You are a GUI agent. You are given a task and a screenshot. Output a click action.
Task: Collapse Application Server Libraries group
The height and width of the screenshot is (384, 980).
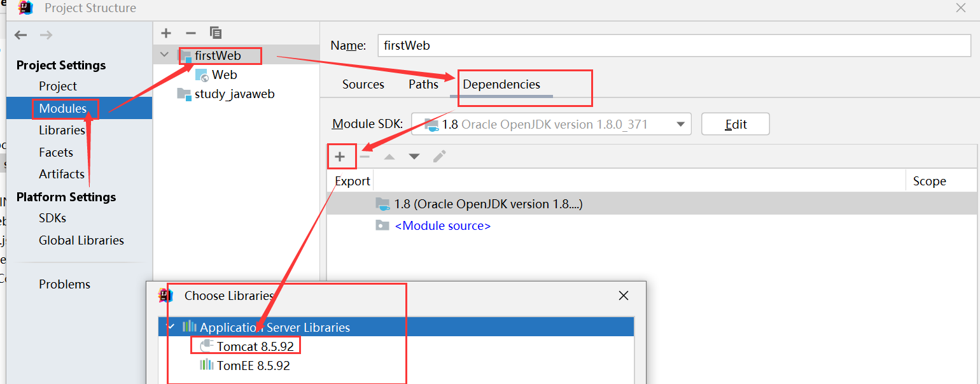pos(170,327)
